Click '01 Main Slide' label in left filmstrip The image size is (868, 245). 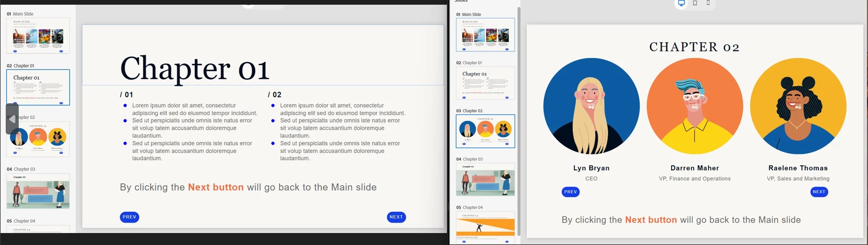click(x=20, y=14)
